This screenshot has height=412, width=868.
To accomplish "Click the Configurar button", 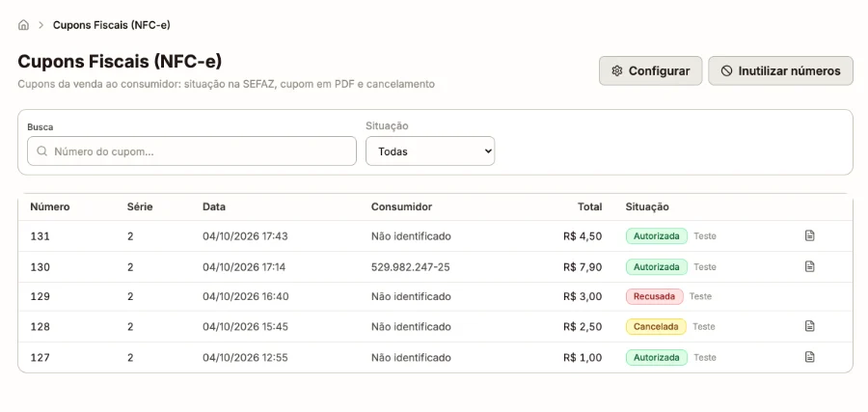I will click(650, 70).
